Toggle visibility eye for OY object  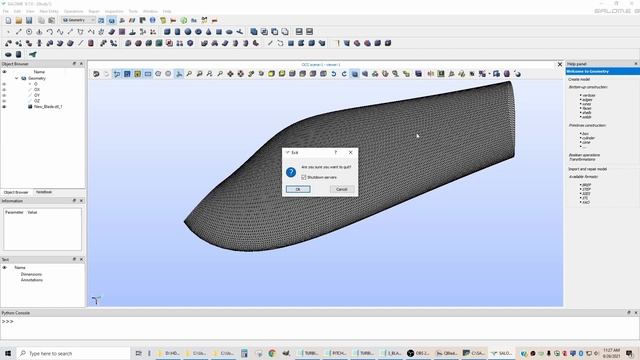4,95
